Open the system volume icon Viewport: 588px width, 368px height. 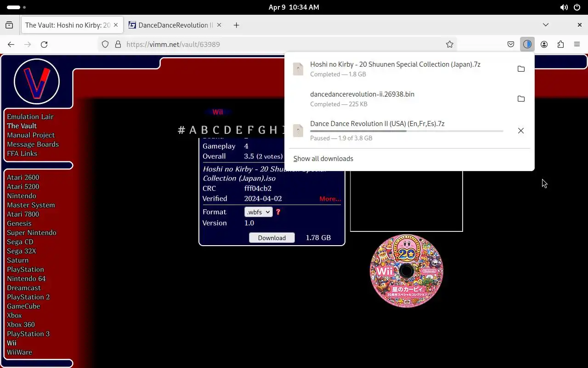point(564,7)
